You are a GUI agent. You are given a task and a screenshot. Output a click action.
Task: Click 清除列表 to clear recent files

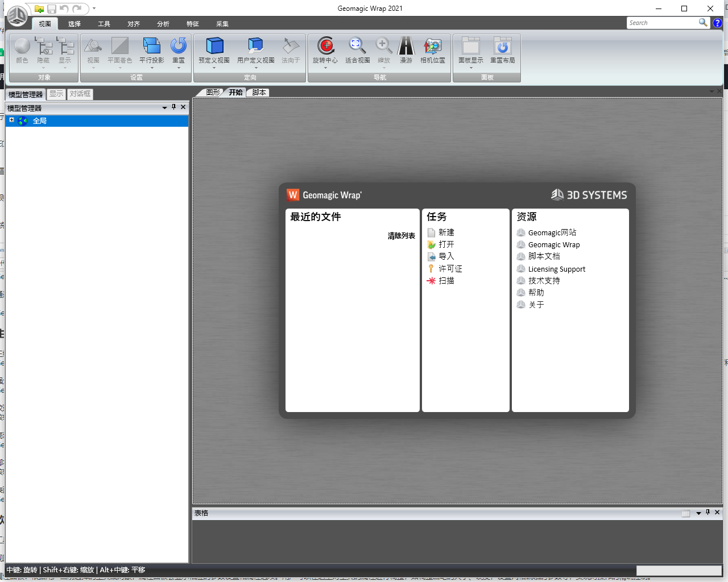402,236
